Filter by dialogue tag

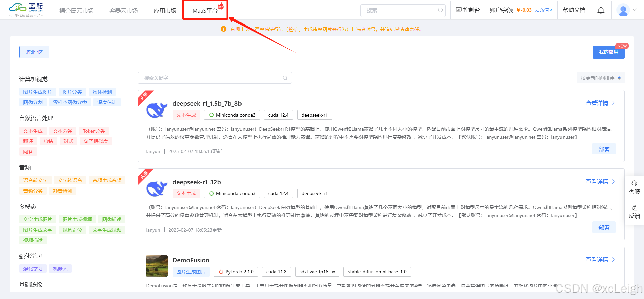click(x=68, y=141)
